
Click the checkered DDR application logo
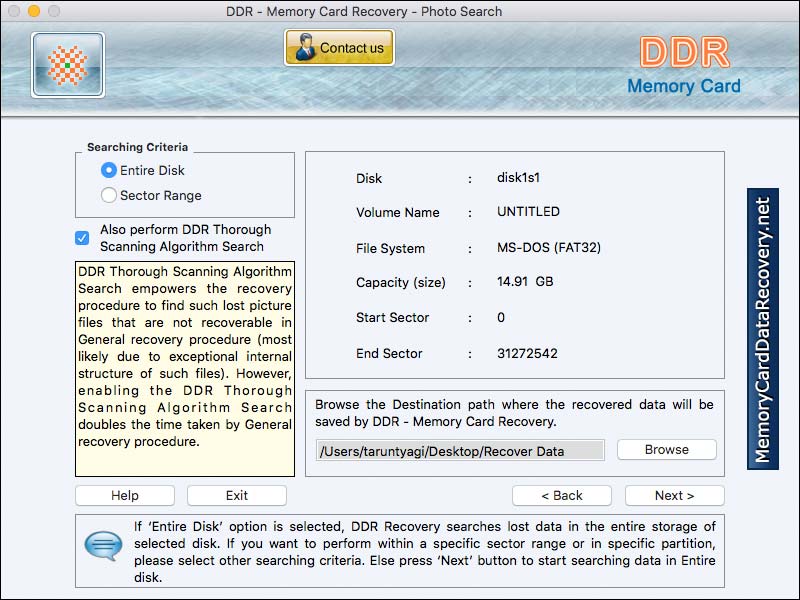pos(67,65)
